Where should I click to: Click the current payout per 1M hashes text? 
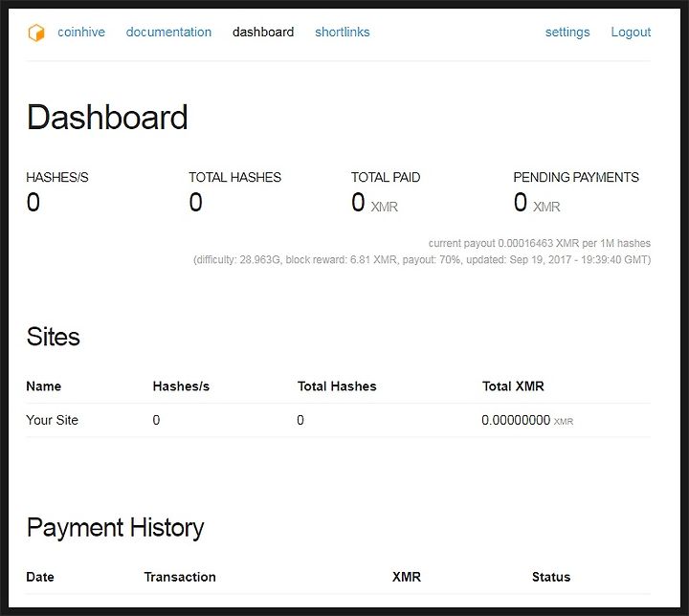tap(540, 243)
